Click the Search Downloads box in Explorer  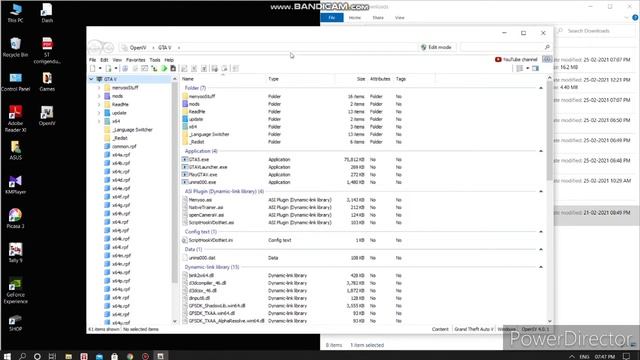[594, 31]
